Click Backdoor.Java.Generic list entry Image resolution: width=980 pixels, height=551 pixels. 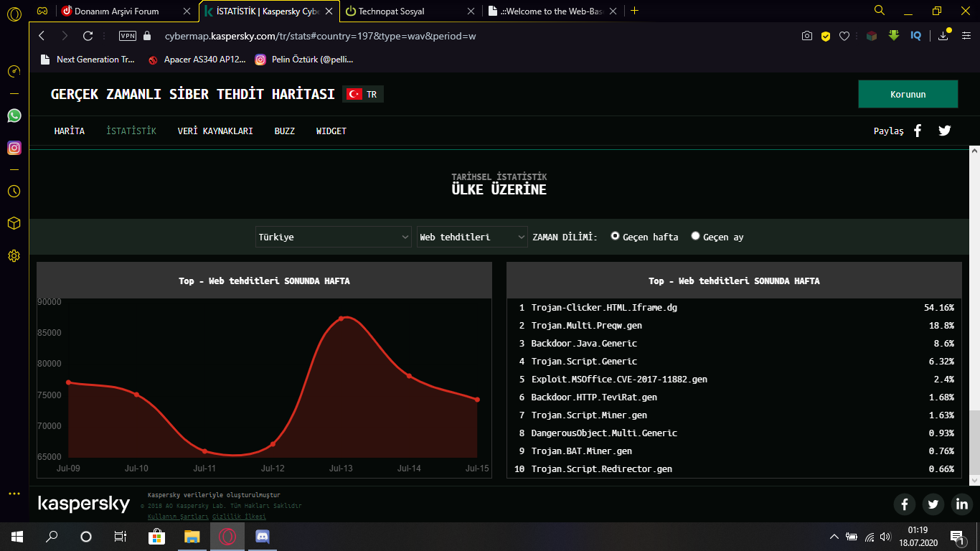(735, 344)
